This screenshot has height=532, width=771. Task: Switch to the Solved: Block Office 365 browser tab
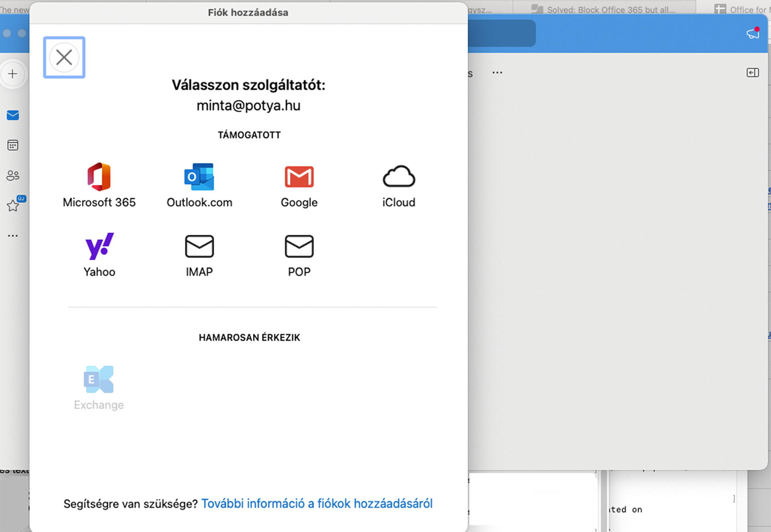604,9
